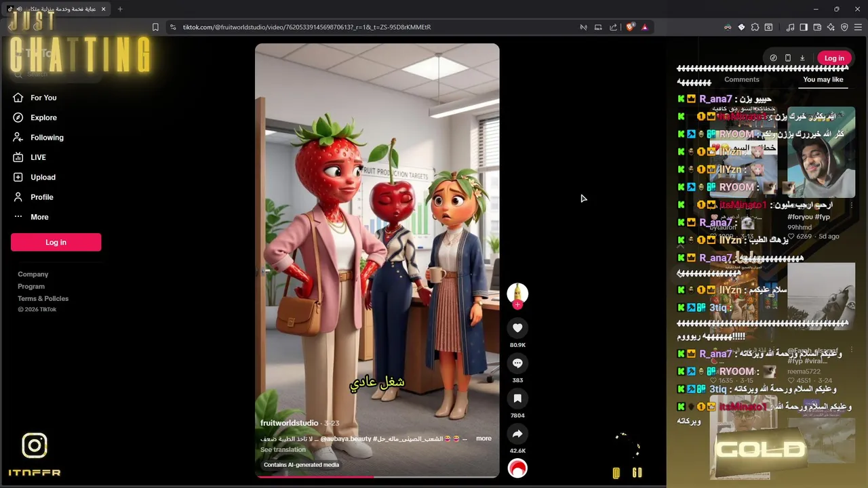This screenshot has width=868, height=488.
Task: Seek on the video progress bar
Action: [377, 476]
